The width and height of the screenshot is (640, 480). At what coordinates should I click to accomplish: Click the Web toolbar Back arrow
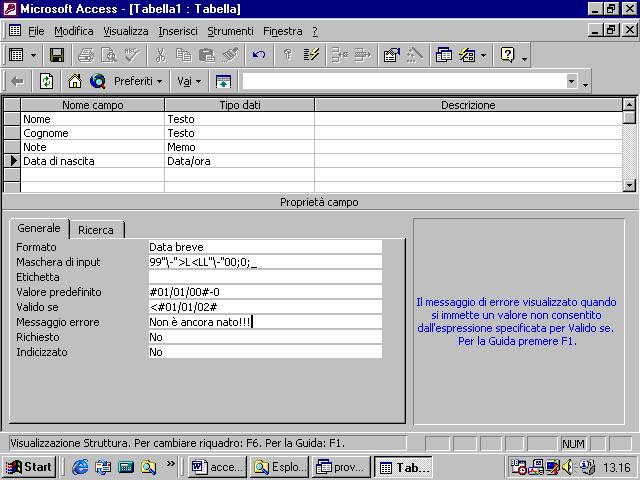[x=17, y=81]
